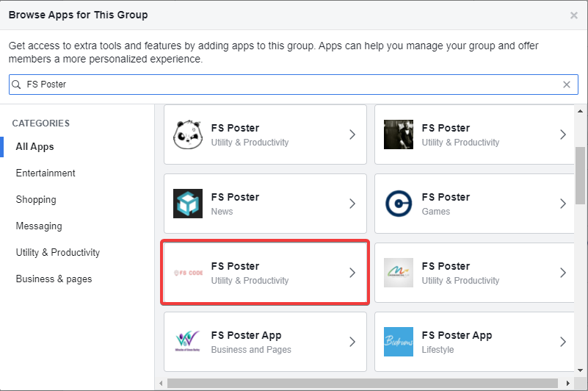
Task: Select the Messaging category
Action: [x=39, y=226]
